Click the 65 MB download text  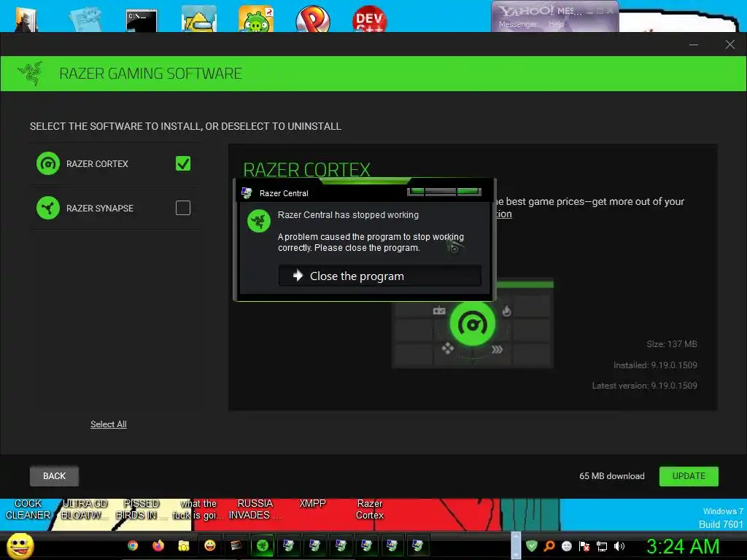(x=612, y=476)
